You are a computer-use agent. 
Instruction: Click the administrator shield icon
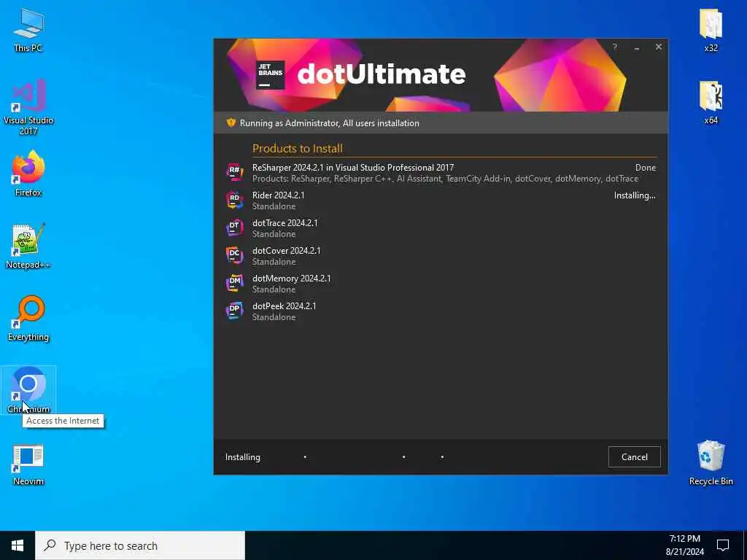231,122
